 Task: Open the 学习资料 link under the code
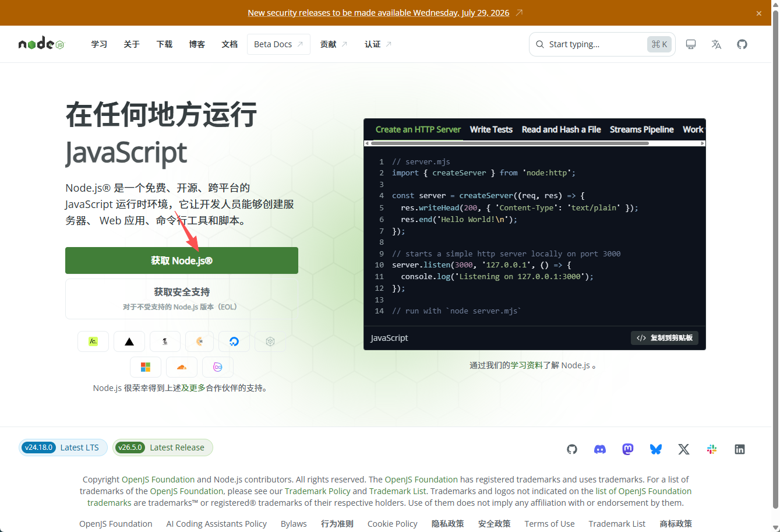coord(527,365)
